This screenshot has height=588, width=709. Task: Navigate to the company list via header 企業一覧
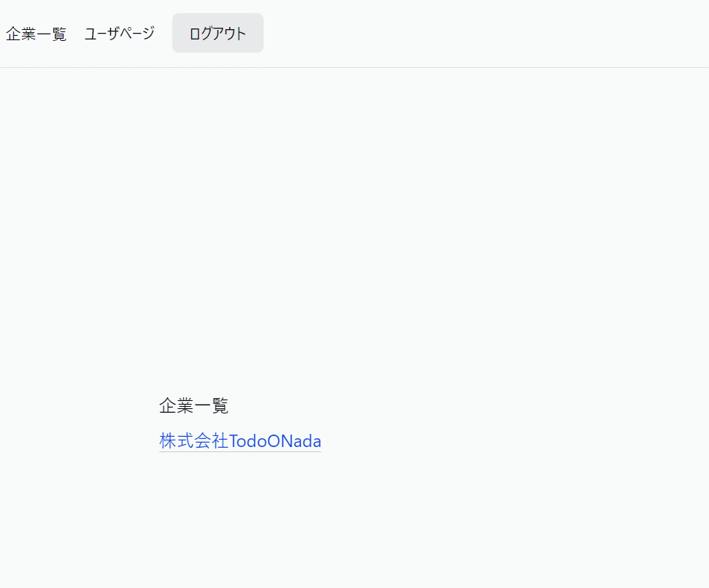[x=36, y=34]
